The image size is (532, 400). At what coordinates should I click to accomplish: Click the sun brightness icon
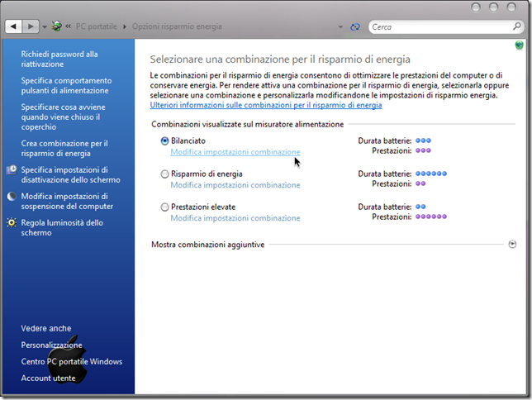pos(12,223)
